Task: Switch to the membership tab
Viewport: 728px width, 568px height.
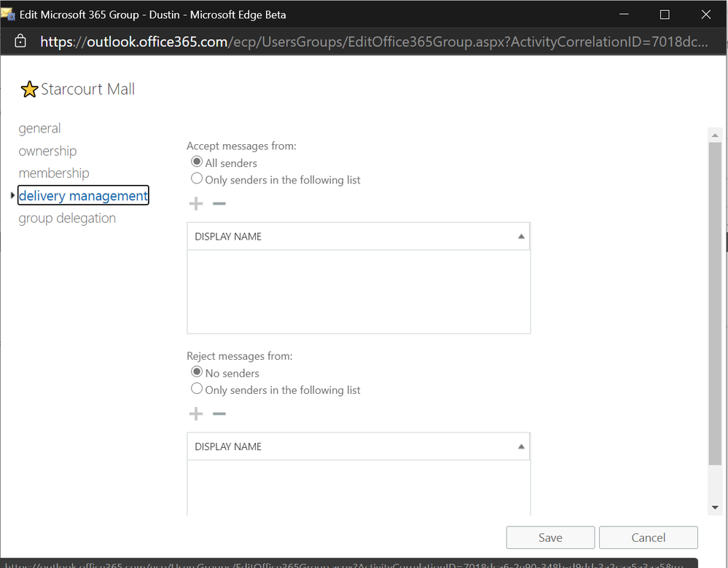Action: pyautogui.click(x=54, y=173)
